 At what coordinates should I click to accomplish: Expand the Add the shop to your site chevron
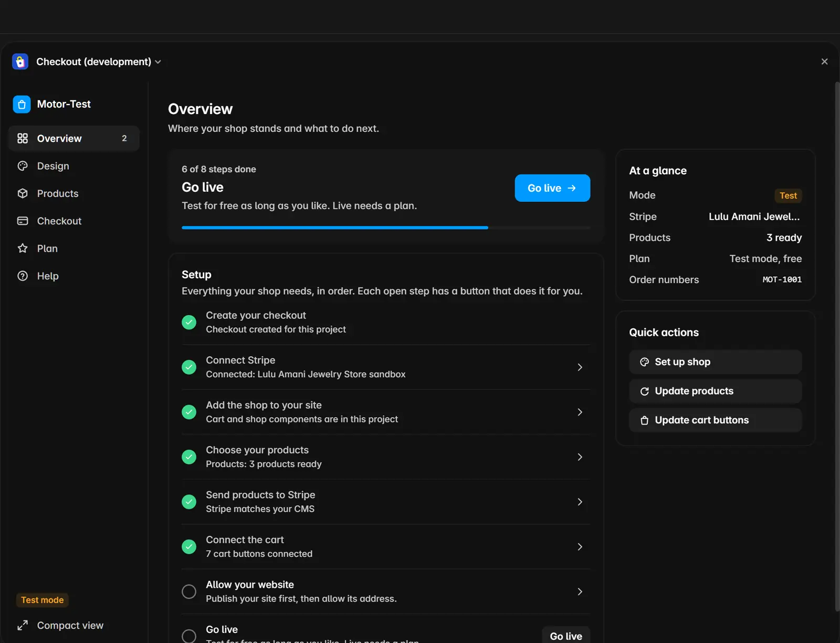click(x=580, y=412)
